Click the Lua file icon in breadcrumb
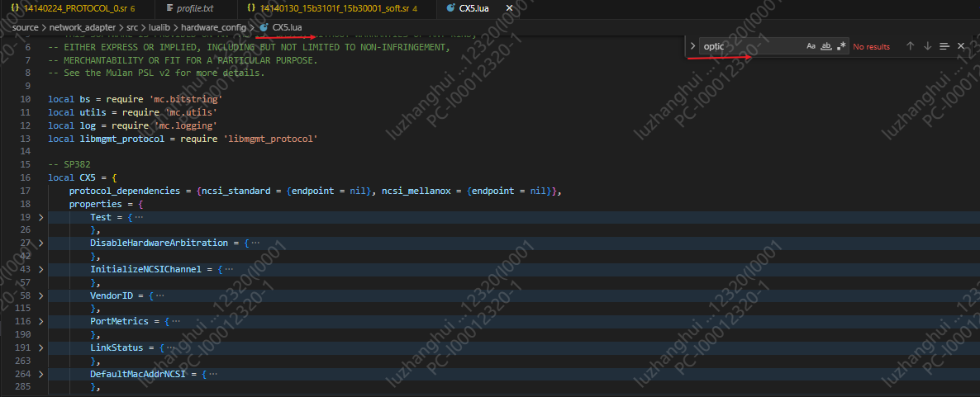Viewport: 980px width, 397px height. point(264,27)
